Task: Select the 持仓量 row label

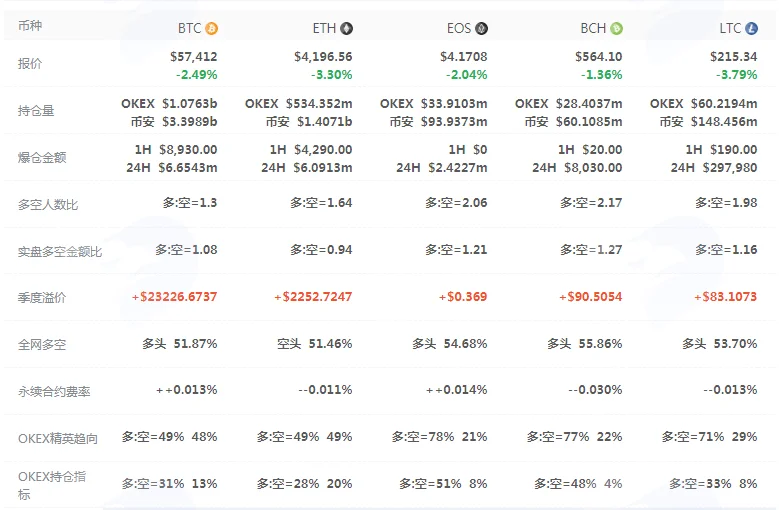Action: point(36,111)
